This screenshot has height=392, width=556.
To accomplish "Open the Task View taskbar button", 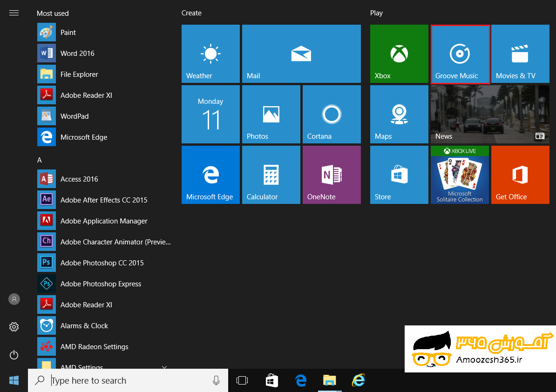I will pyautogui.click(x=242, y=380).
